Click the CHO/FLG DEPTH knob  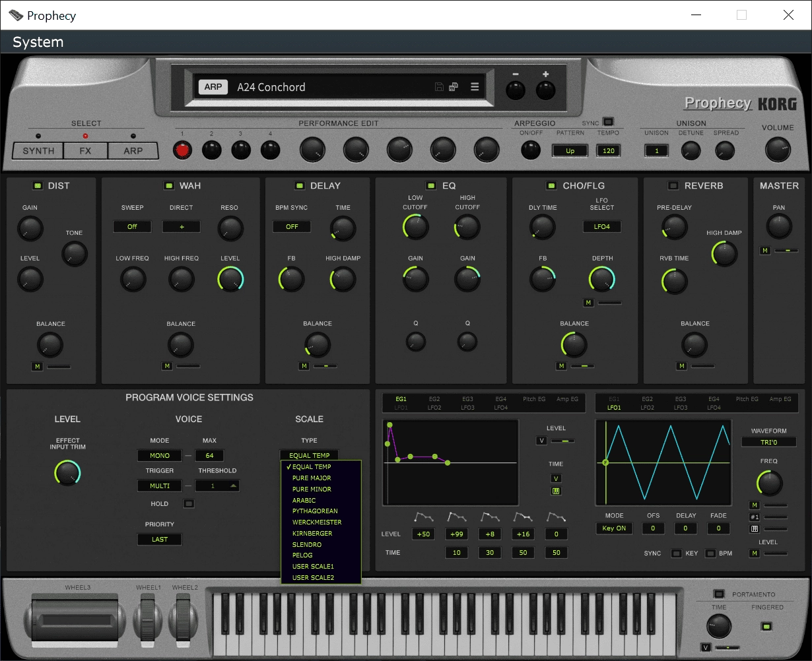point(601,280)
